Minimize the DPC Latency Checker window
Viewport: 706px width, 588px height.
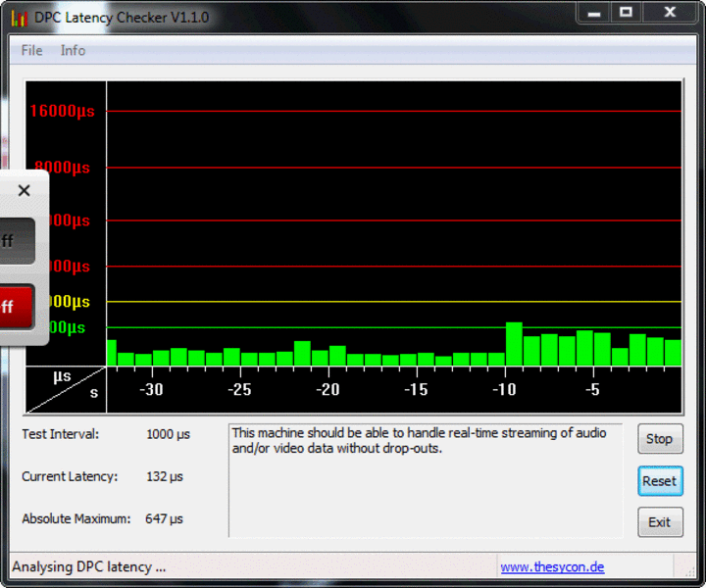(x=594, y=13)
